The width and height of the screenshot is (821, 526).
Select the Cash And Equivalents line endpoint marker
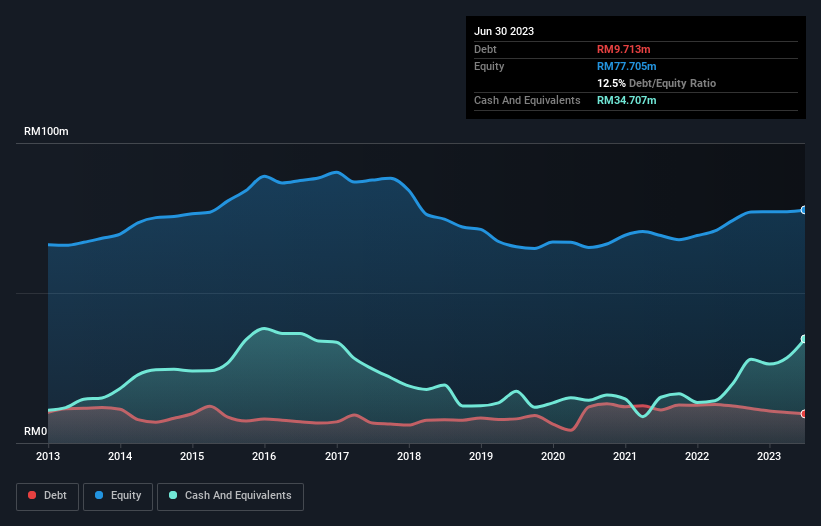pos(804,339)
